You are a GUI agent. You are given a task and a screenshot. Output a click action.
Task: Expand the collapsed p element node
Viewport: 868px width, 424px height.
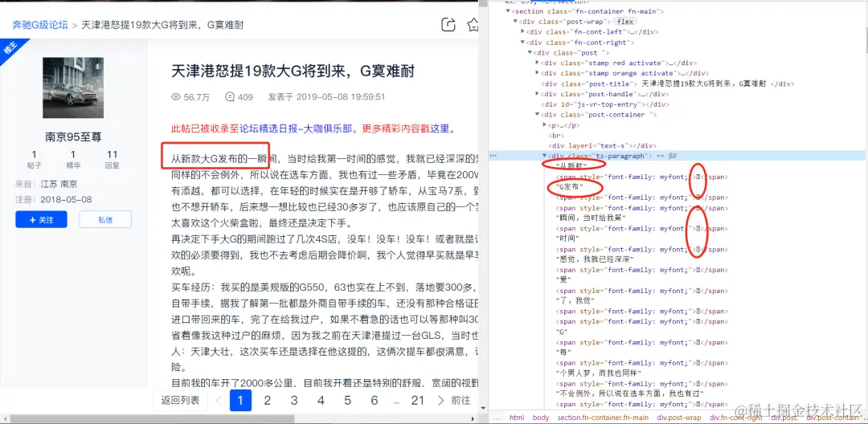tap(544, 125)
